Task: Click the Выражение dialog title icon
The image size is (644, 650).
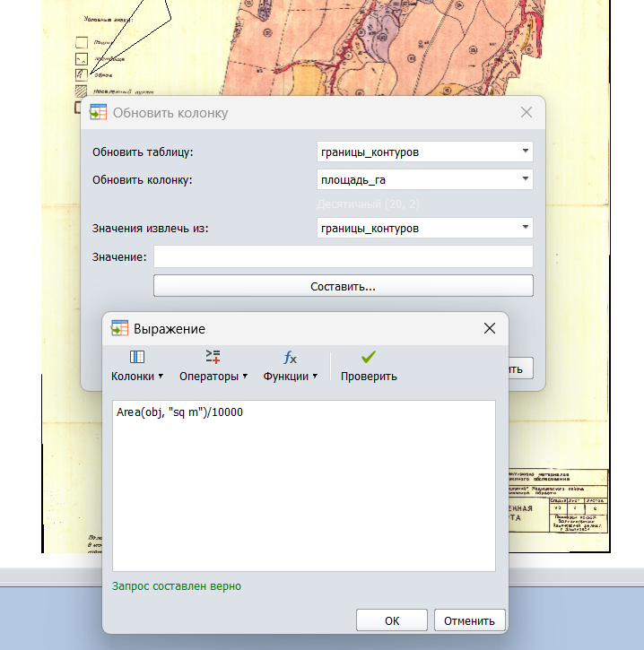Action: pyautogui.click(x=120, y=328)
